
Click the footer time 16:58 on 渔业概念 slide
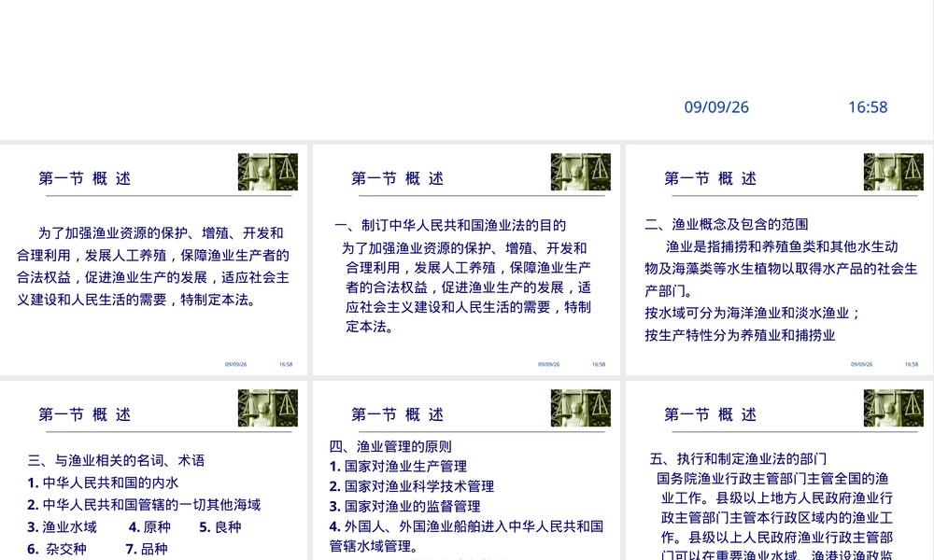[912, 364]
